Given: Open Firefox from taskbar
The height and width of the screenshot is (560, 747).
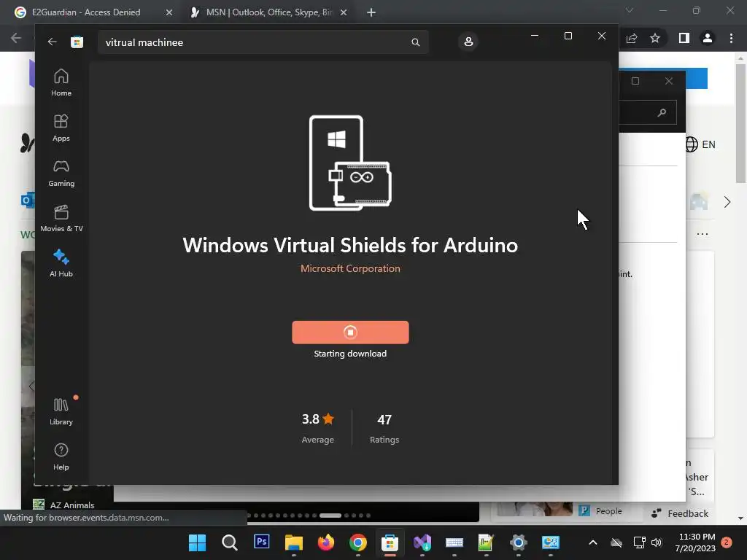Looking at the screenshot, I should [326, 542].
